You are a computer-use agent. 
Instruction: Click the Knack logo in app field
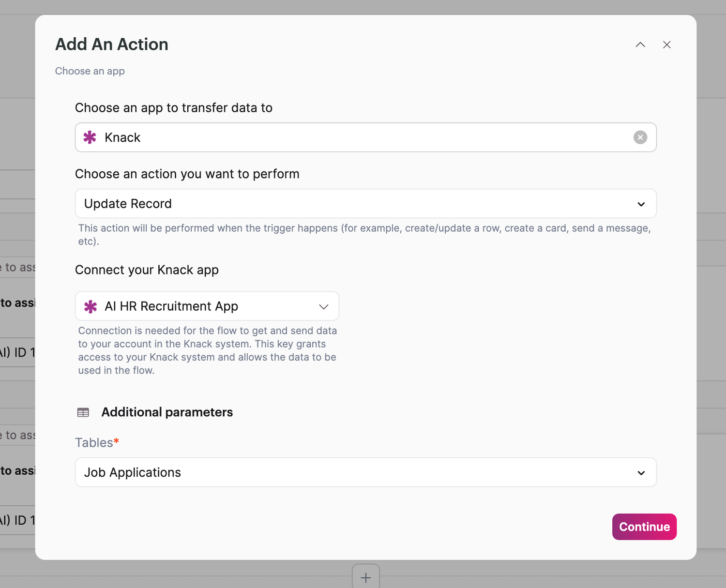pos(90,137)
